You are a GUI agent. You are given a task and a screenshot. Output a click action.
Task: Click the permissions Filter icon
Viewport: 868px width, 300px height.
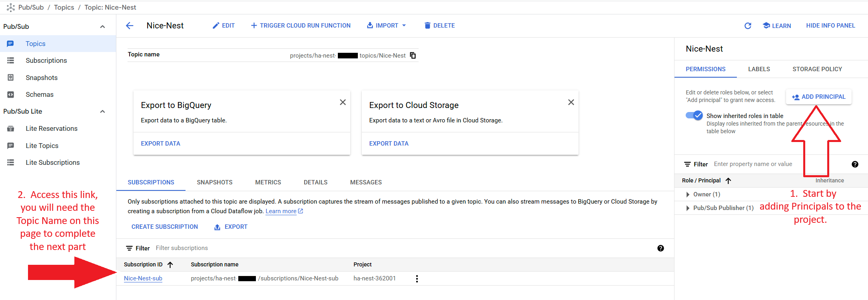pyautogui.click(x=687, y=164)
